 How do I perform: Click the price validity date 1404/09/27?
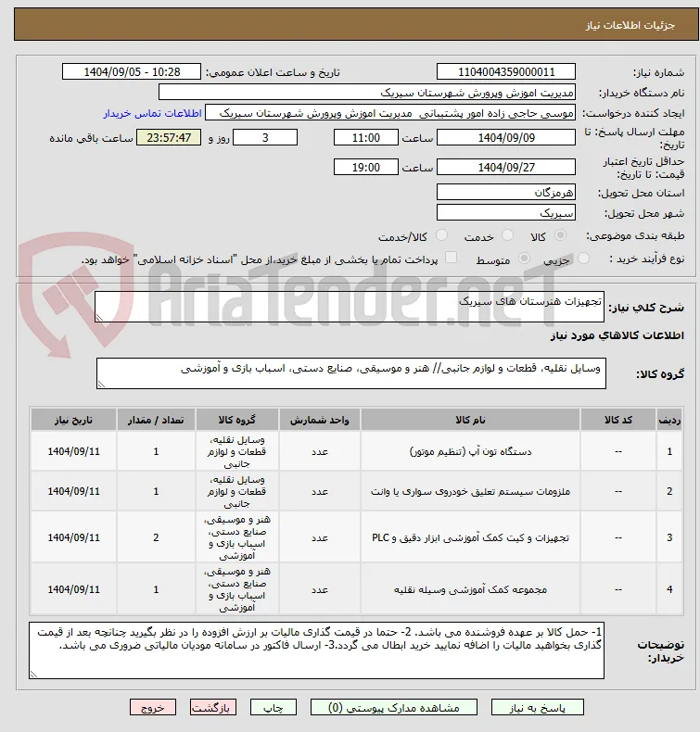tap(505, 167)
